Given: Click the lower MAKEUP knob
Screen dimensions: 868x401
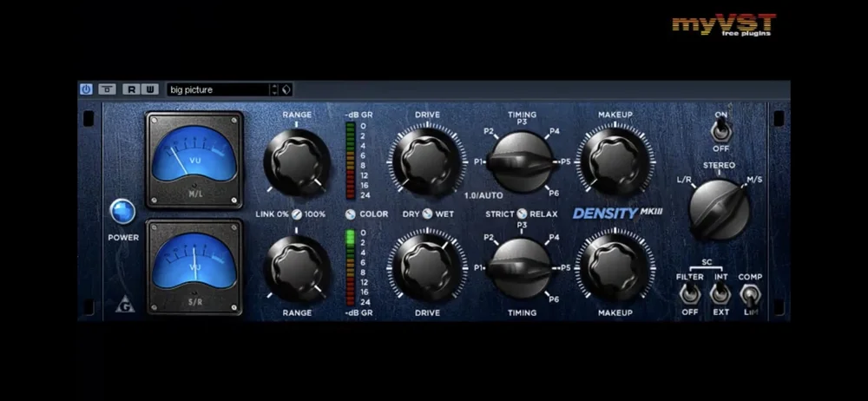Looking at the screenshot, I should pos(615,268).
